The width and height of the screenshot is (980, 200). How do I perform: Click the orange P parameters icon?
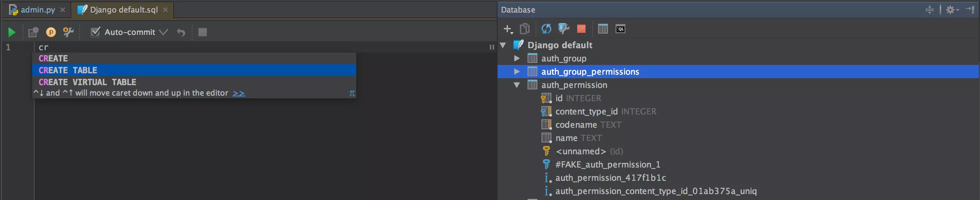pos(51,32)
